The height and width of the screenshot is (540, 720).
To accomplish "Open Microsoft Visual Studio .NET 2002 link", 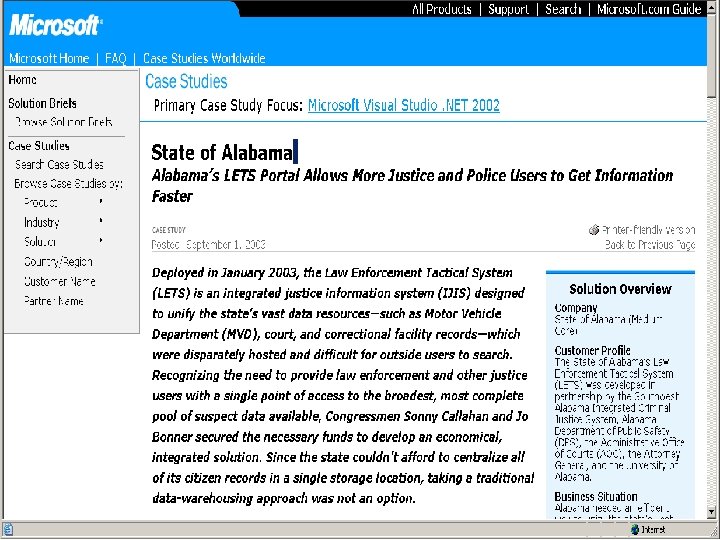I will (404, 105).
